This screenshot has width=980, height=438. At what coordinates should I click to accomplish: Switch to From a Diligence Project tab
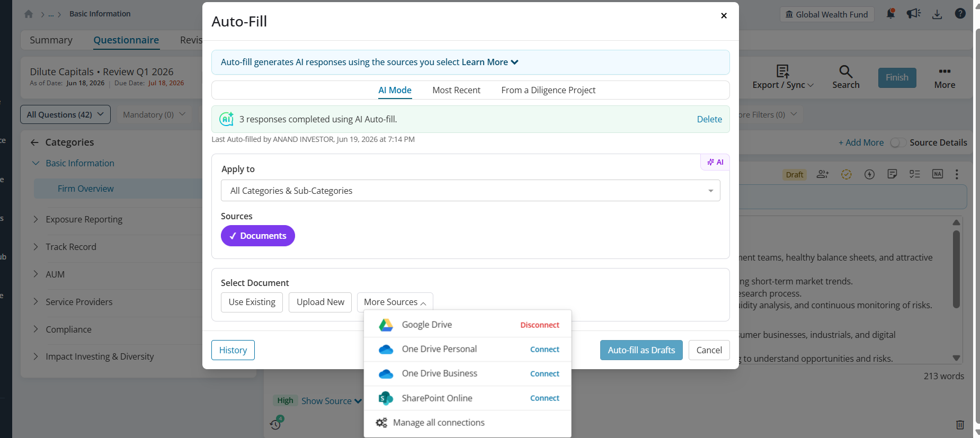(548, 90)
